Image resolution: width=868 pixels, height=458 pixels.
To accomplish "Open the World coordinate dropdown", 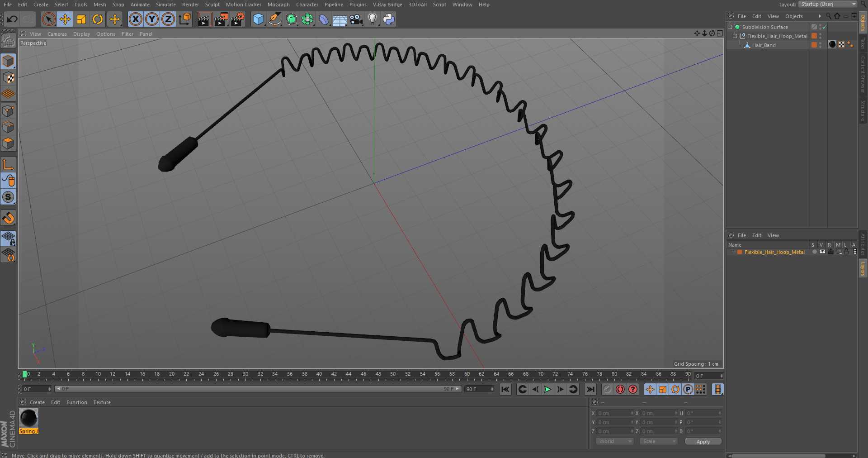I will pos(615,441).
